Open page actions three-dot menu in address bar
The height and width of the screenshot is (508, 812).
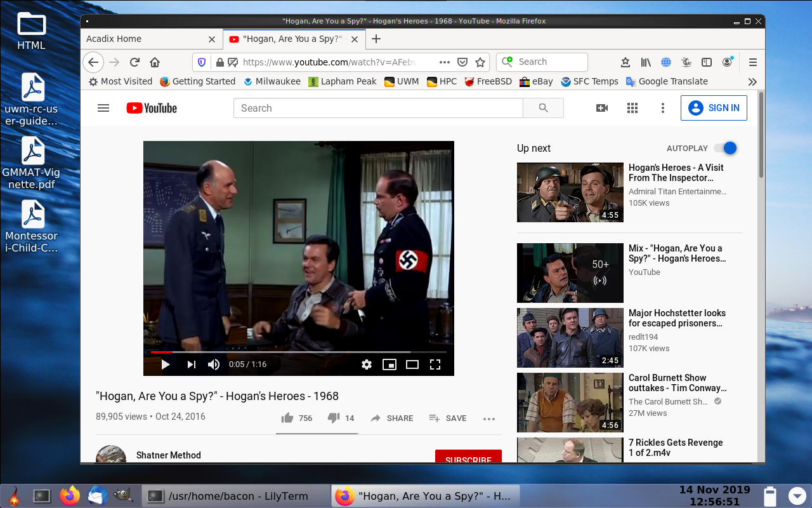point(444,62)
